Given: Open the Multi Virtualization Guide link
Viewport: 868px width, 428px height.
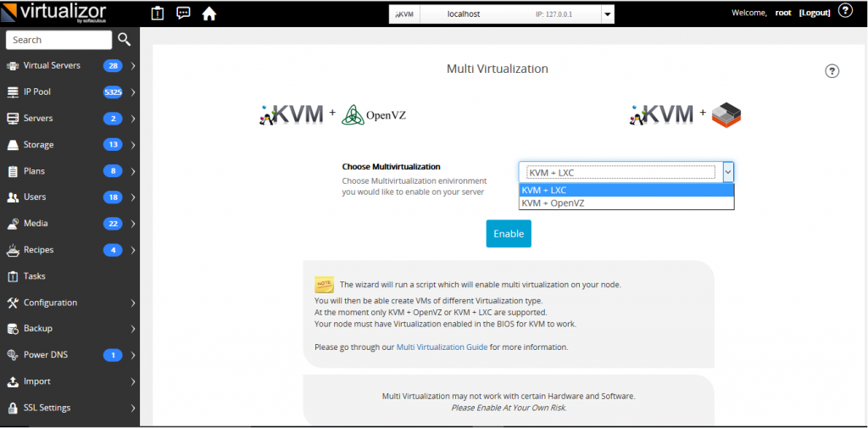Looking at the screenshot, I should [x=442, y=347].
